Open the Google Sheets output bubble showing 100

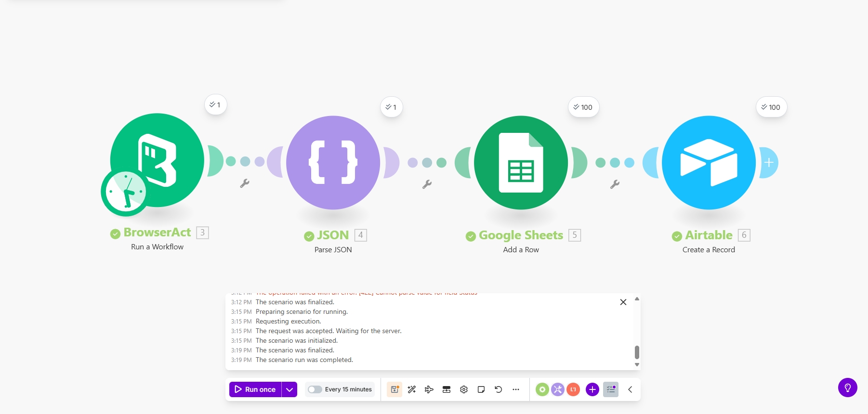(583, 107)
